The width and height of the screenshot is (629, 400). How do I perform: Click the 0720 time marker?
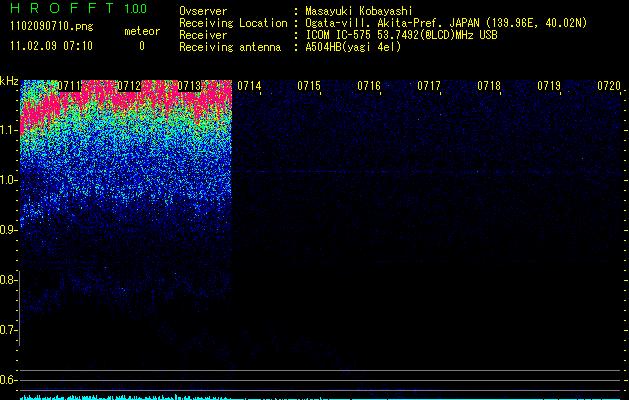coord(609,86)
